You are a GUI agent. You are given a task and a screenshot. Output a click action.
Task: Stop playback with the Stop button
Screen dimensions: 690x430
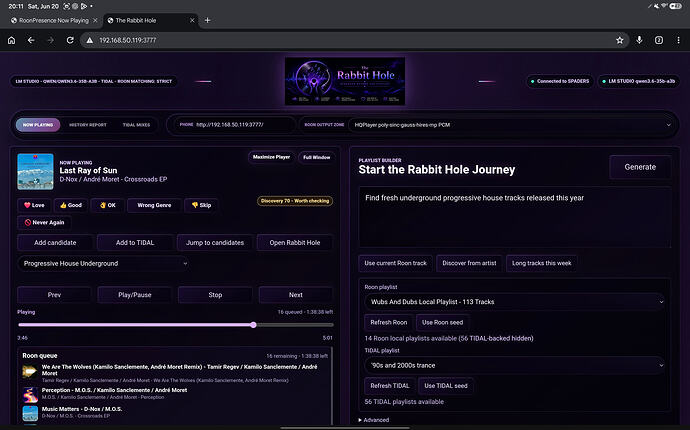215,295
